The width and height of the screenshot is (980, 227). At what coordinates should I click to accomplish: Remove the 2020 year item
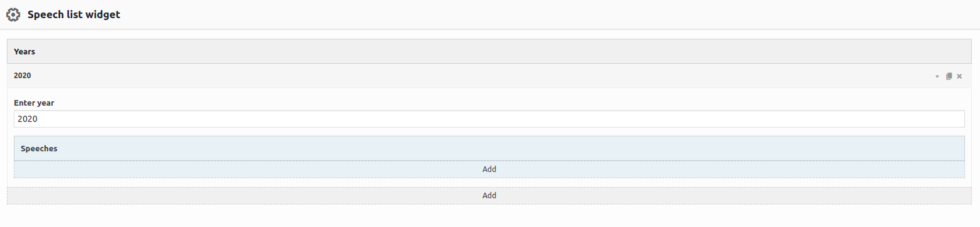(x=959, y=76)
